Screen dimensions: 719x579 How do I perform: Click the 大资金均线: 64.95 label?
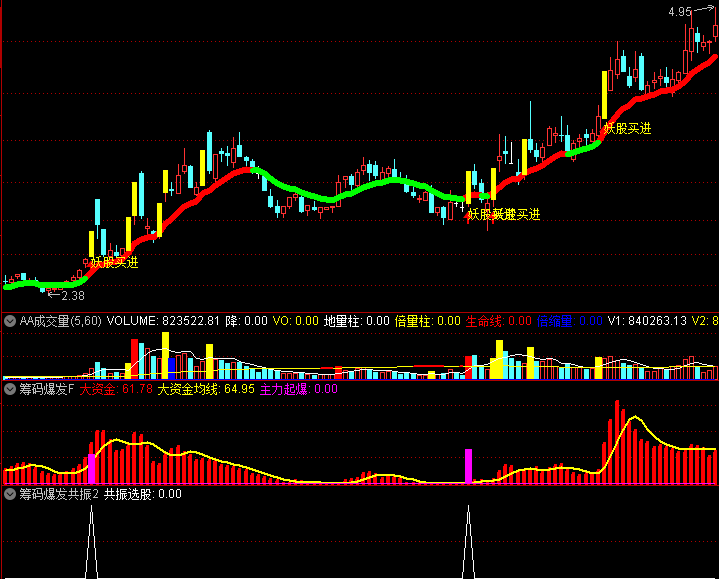tap(206, 389)
